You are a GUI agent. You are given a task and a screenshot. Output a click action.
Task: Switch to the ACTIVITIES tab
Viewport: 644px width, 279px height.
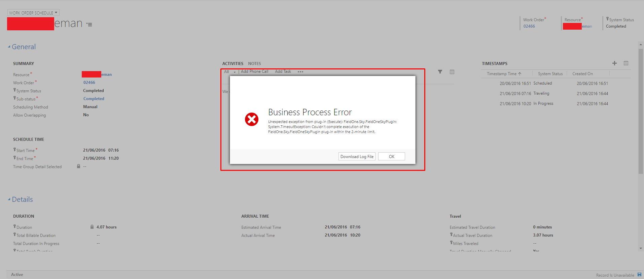tap(233, 63)
